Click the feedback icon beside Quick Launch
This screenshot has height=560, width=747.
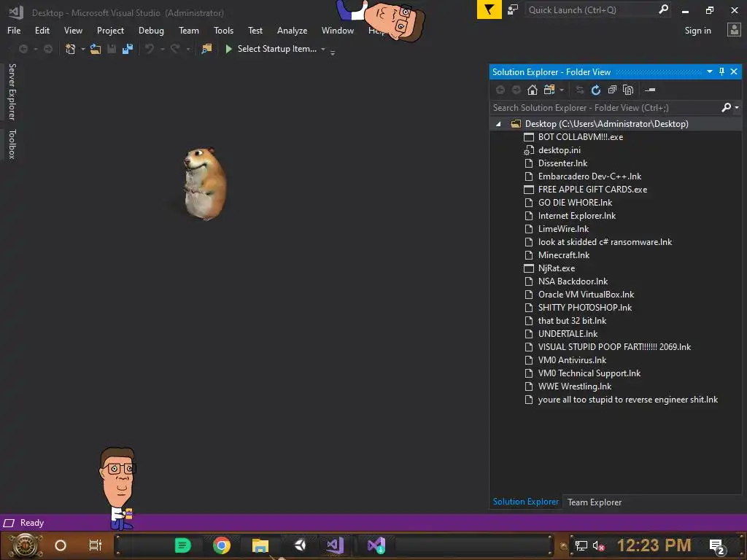[513, 10]
